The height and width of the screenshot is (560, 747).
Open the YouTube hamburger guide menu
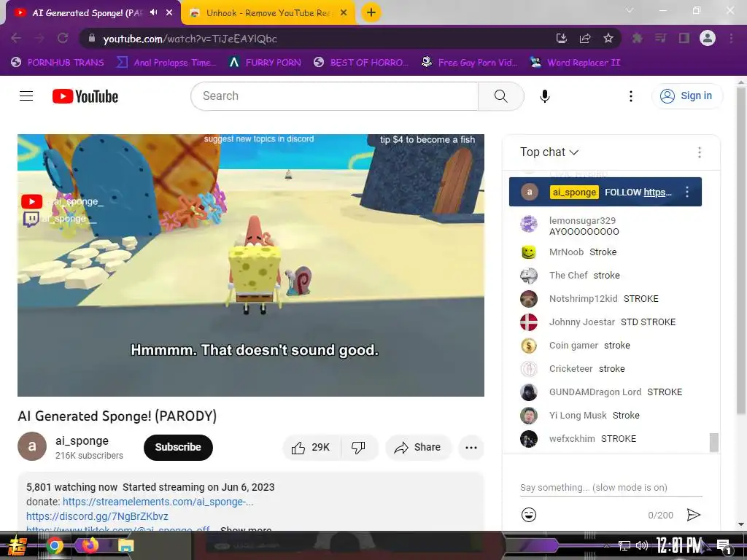[x=26, y=96]
